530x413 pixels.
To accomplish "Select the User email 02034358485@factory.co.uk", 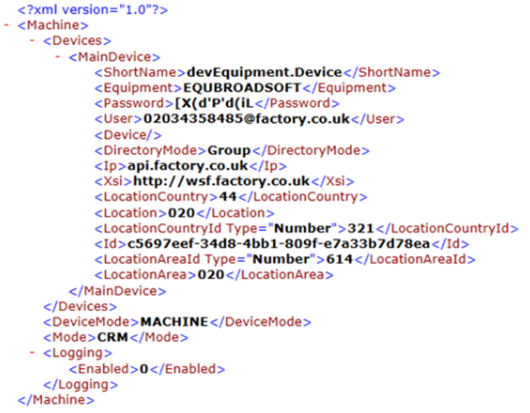I will 246,119.
